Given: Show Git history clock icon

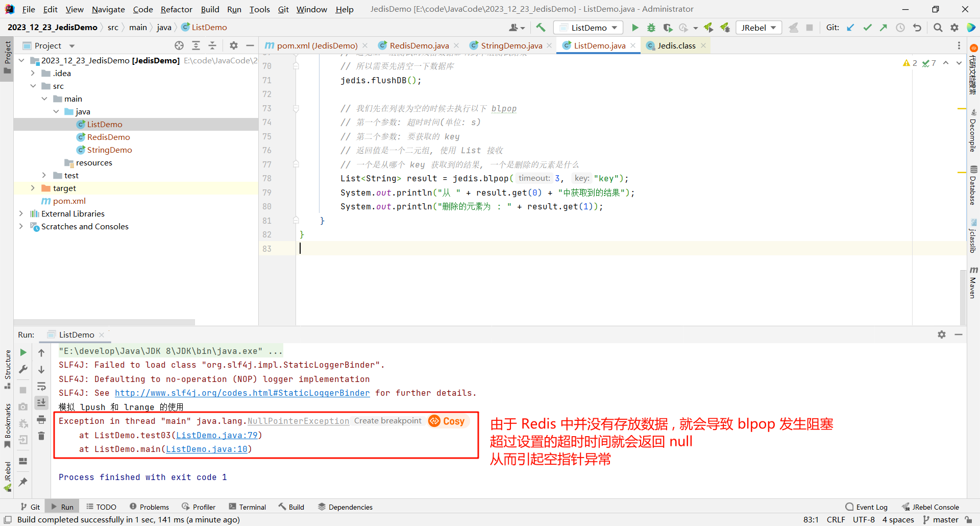Looking at the screenshot, I should pyautogui.click(x=900, y=28).
